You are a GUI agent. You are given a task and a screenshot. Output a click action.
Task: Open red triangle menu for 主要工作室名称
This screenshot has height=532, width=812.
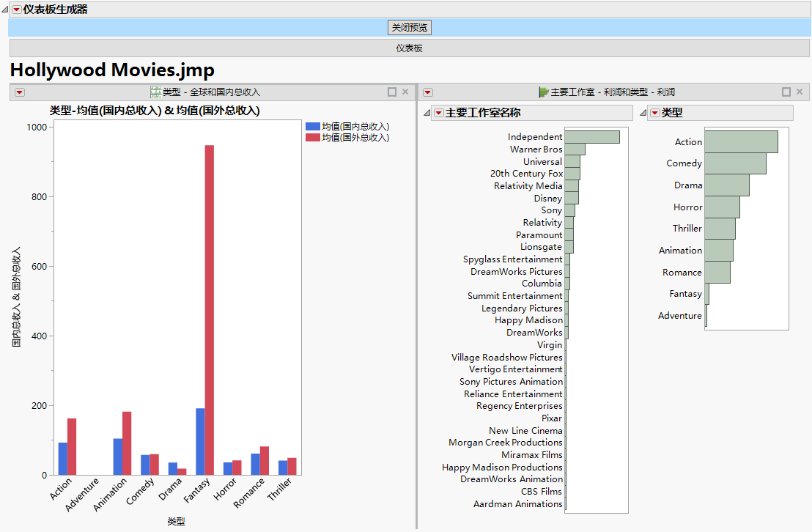coord(438,113)
